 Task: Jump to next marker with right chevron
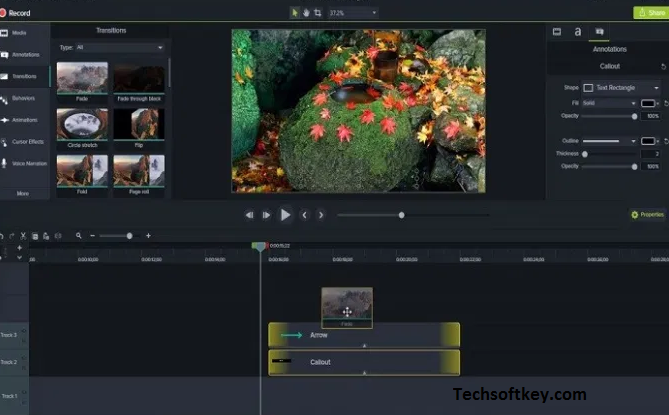tap(321, 215)
